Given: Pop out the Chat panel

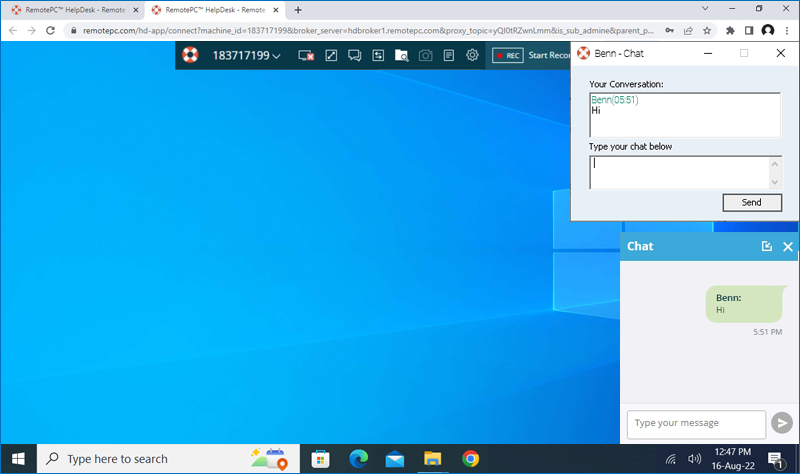Looking at the screenshot, I should (766, 246).
